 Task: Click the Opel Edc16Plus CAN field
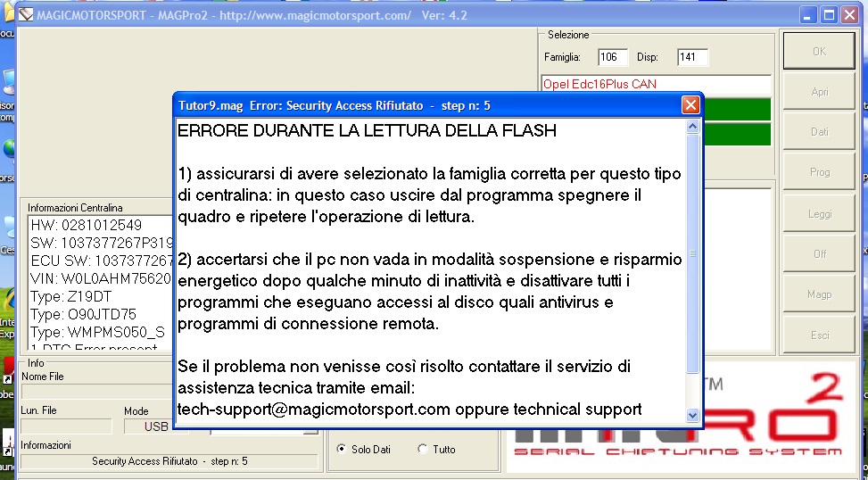pyautogui.click(x=656, y=84)
